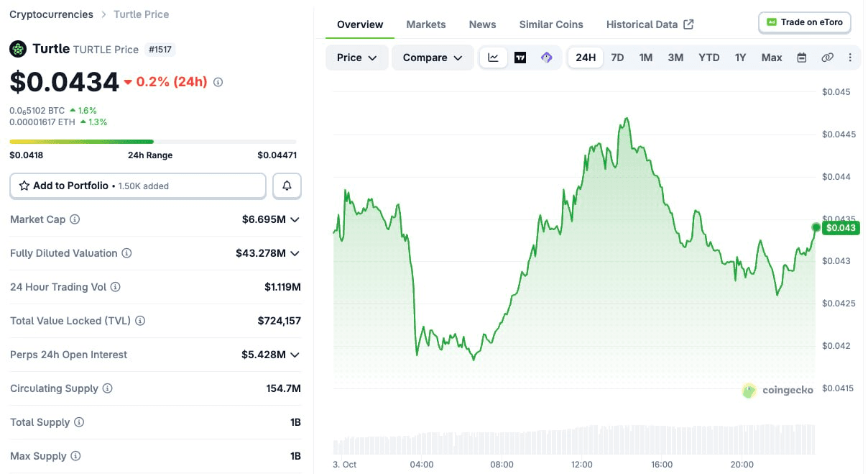Open the calendar date range picker
Screen dimensions: 868x474
tap(802, 58)
